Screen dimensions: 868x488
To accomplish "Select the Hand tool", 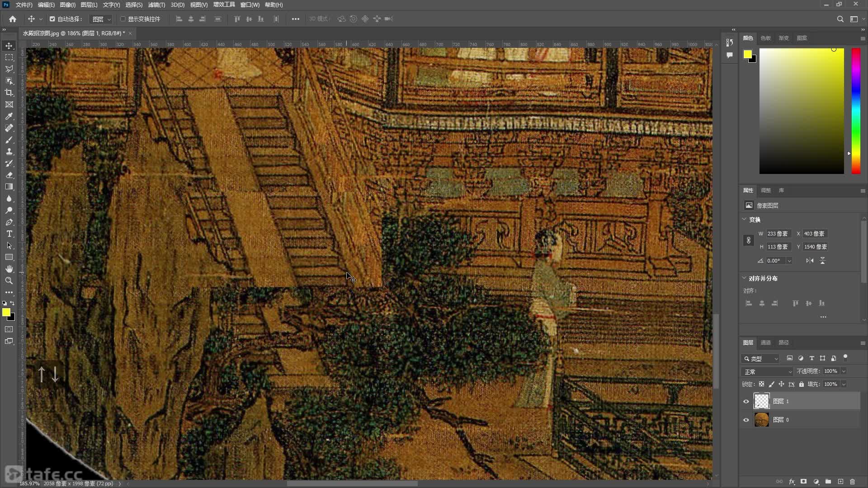I will coord(9,269).
